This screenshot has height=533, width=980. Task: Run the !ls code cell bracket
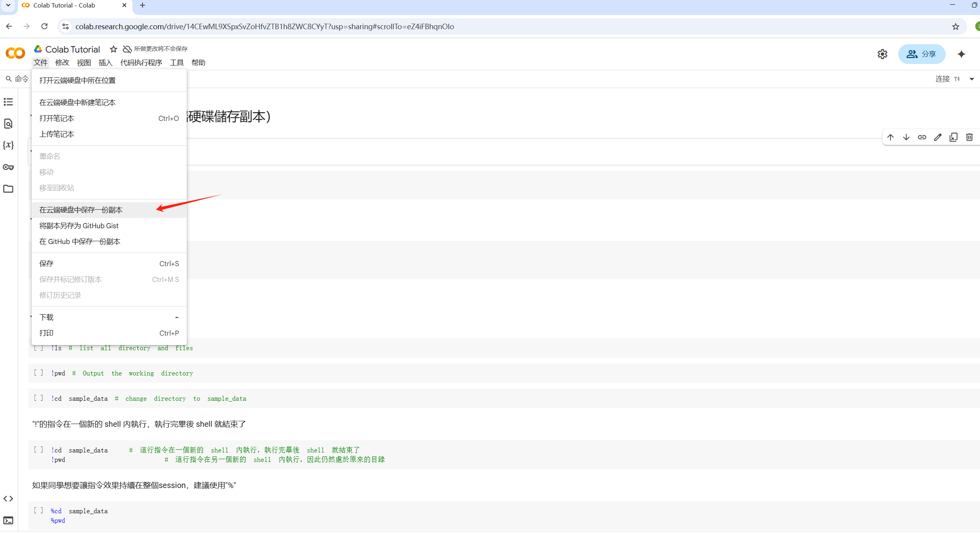tap(38, 348)
